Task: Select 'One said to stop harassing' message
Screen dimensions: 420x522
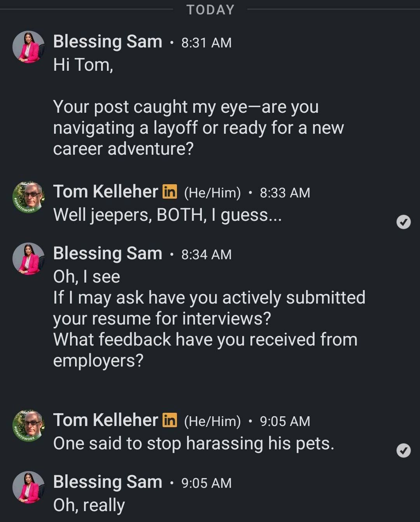Action: pos(194,443)
